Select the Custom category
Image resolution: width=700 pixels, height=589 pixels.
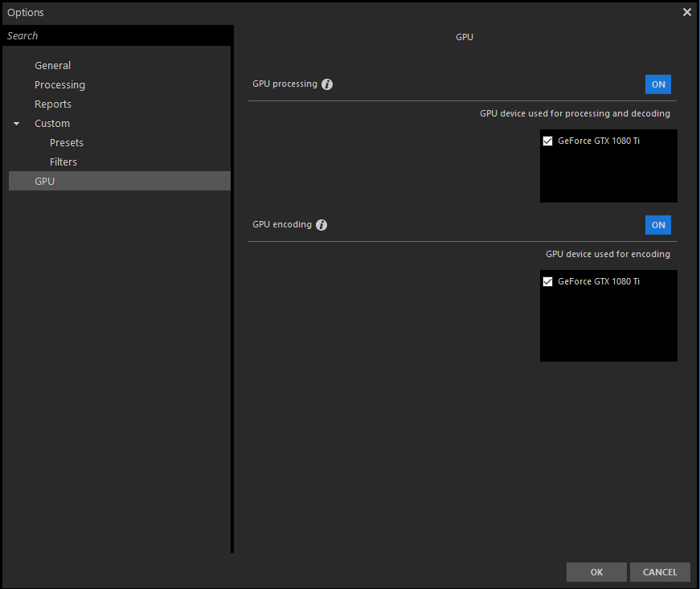(x=52, y=123)
